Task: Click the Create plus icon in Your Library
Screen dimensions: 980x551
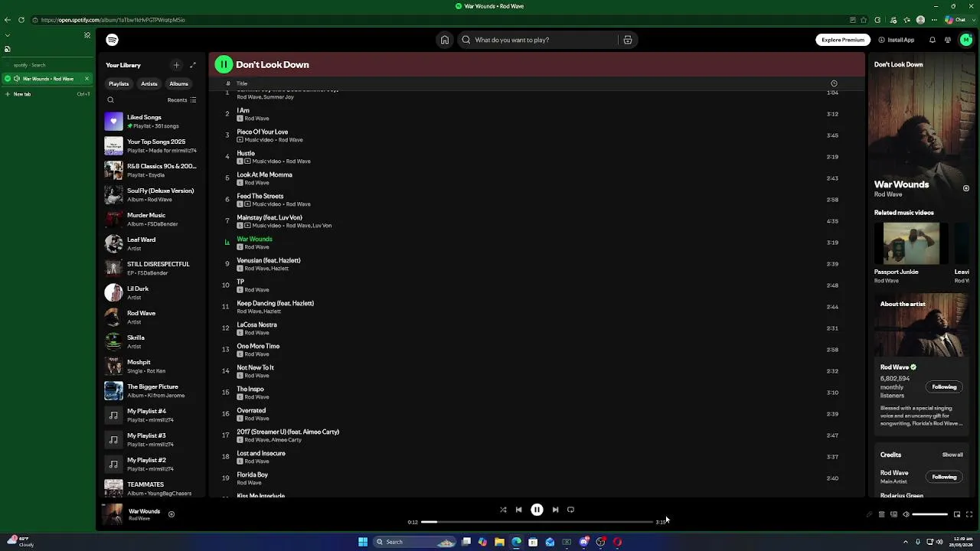Action: [x=176, y=65]
